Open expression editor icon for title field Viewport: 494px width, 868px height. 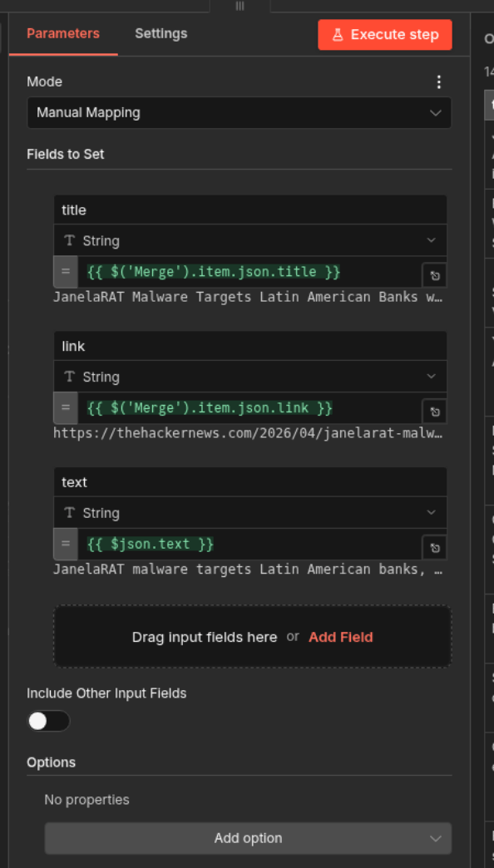(435, 276)
